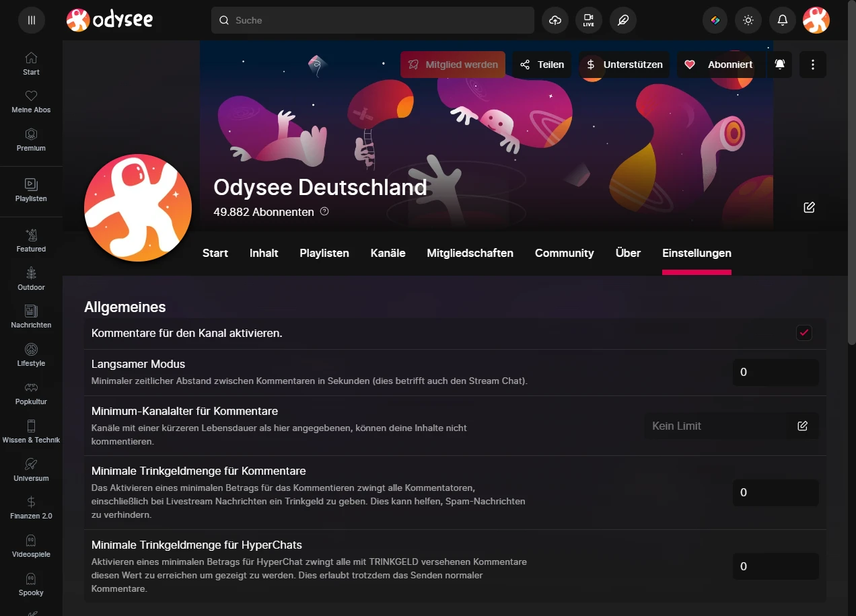856x616 pixels.
Task: Edit the Kein Limit channel age setting
Action: click(802, 426)
